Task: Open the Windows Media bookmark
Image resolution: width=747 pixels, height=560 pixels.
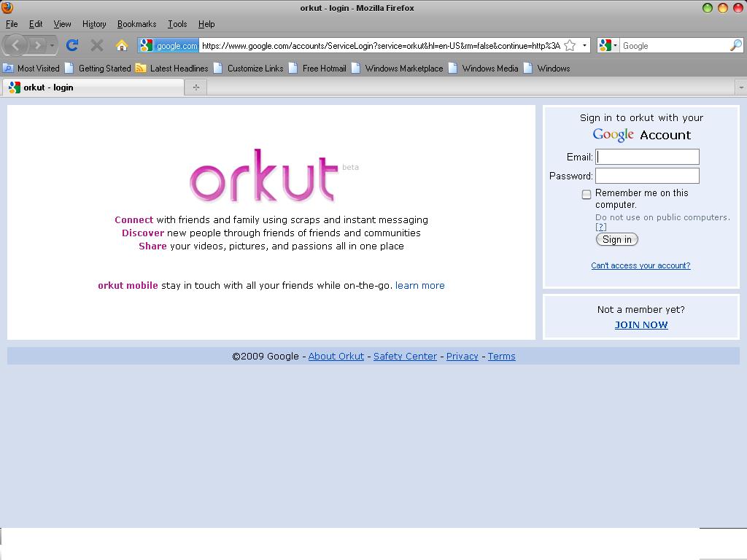Action: click(x=484, y=68)
